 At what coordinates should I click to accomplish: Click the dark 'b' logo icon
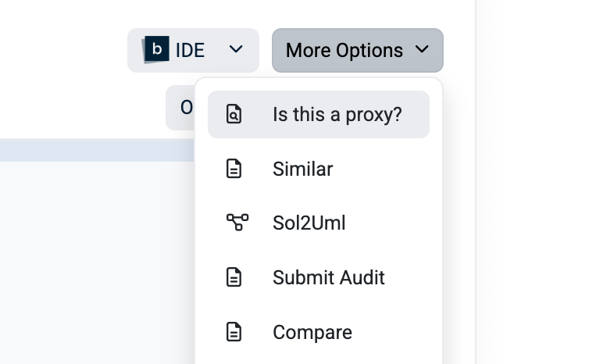[156, 49]
